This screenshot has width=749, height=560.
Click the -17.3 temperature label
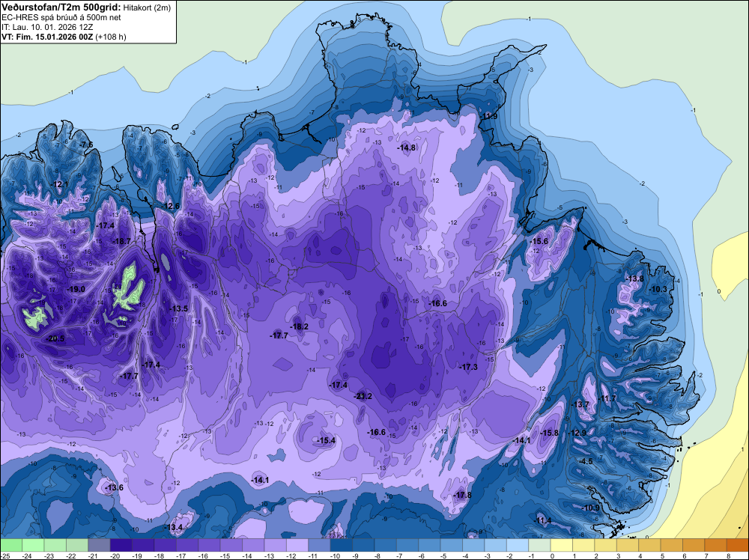pos(469,367)
